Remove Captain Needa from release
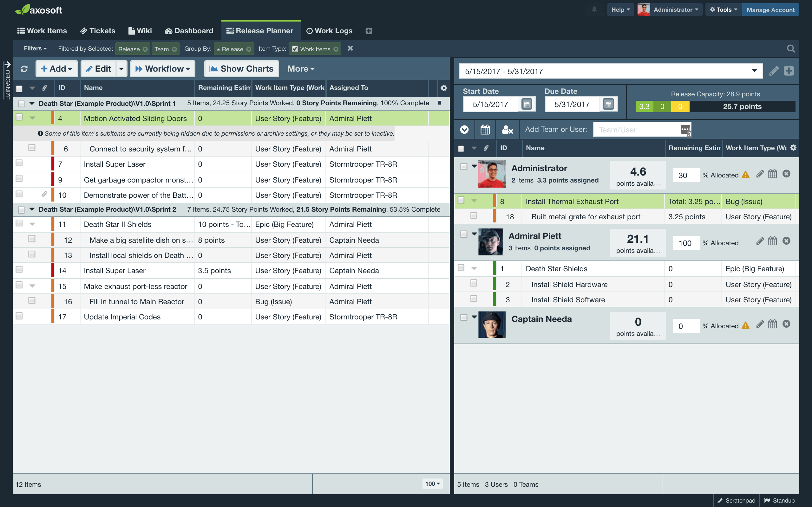812x507 pixels. point(786,324)
